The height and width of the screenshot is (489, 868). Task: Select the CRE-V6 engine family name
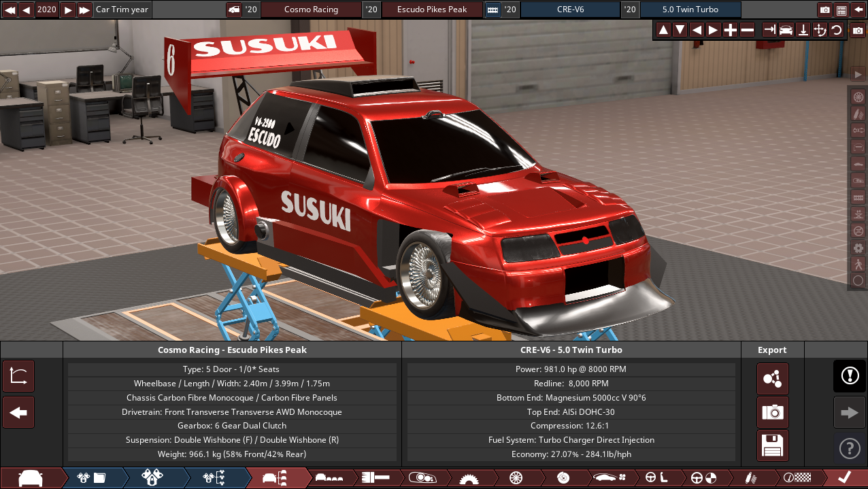[x=570, y=10]
